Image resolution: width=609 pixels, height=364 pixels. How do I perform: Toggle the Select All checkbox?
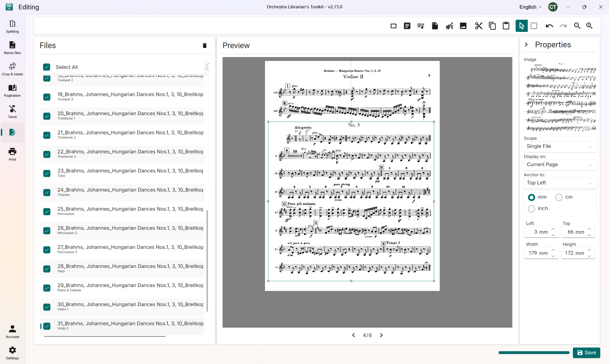(x=47, y=67)
